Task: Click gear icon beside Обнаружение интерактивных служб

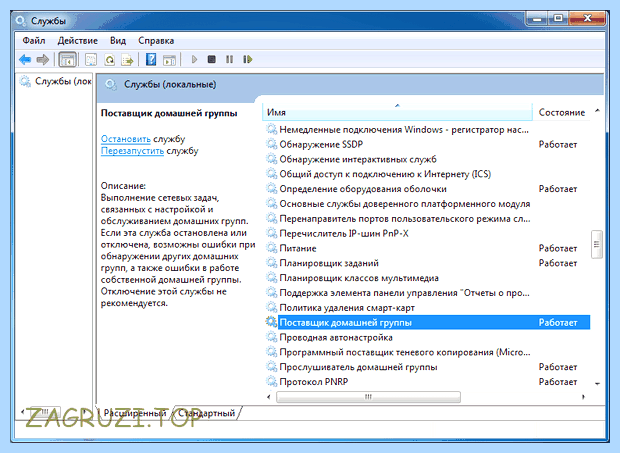Action: (271, 159)
